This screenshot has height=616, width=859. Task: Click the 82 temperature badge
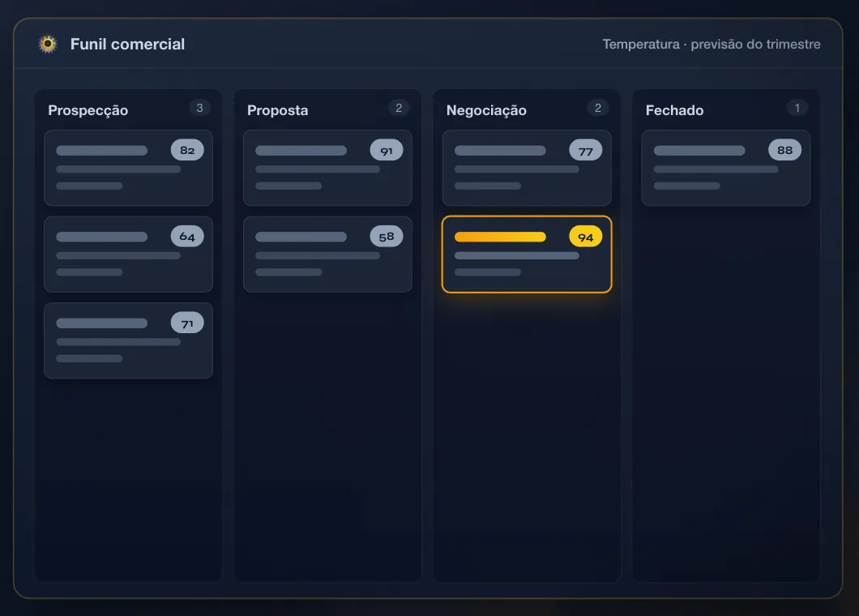tap(187, 150)
